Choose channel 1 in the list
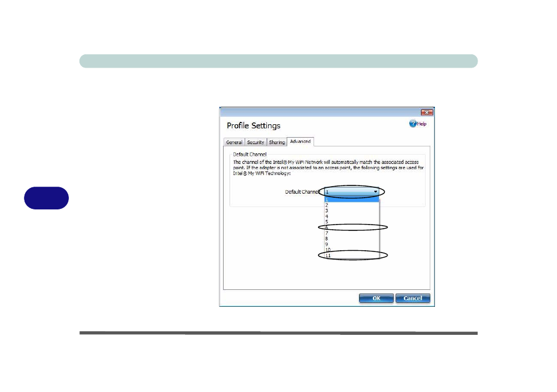 pyautogui.click(x=351, y=199)
